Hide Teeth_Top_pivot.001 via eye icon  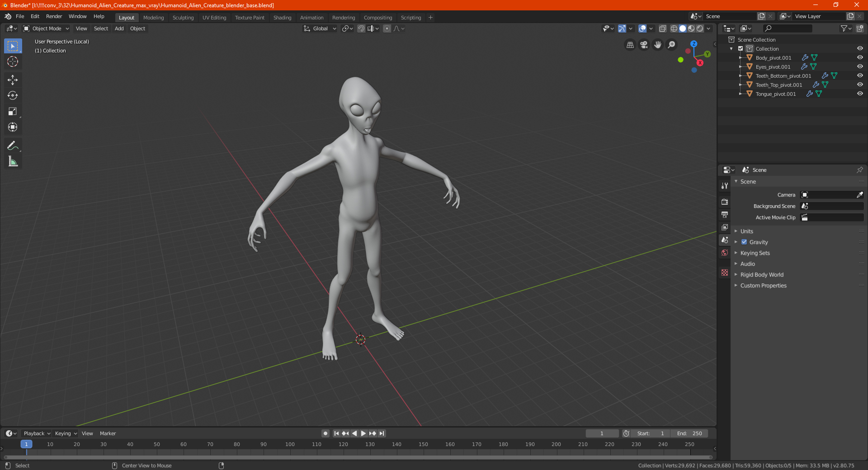coord(860,85)
